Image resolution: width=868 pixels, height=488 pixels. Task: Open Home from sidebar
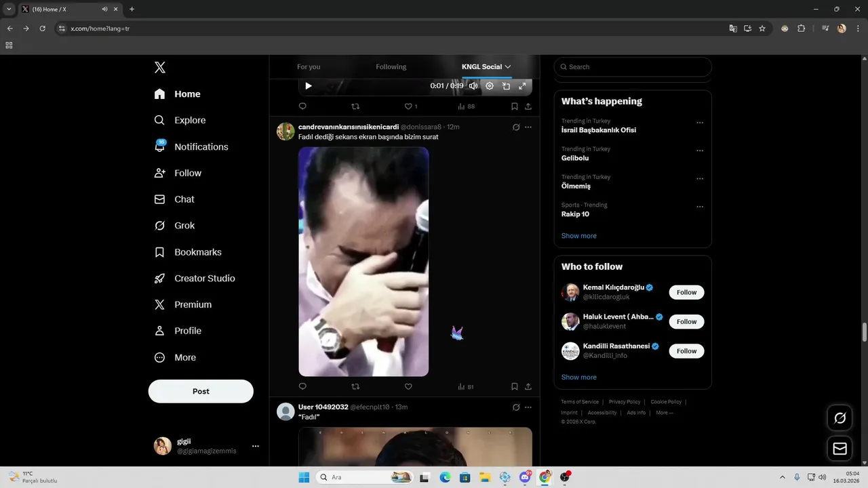(177, 94)
